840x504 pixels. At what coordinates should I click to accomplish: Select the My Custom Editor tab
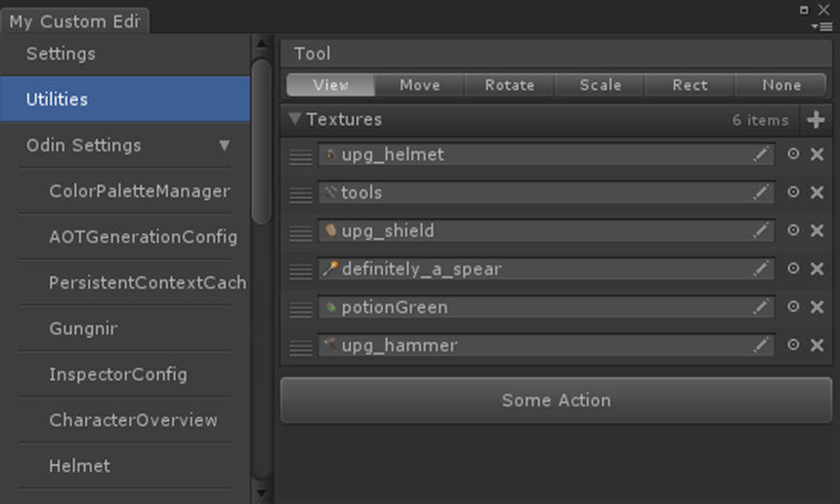73,21
